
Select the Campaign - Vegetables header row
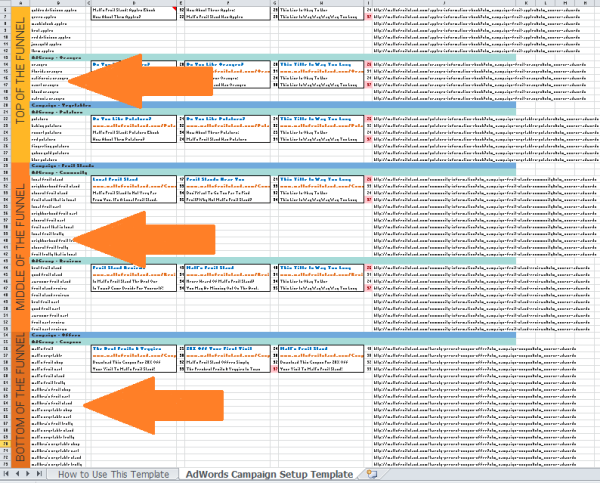60,105
